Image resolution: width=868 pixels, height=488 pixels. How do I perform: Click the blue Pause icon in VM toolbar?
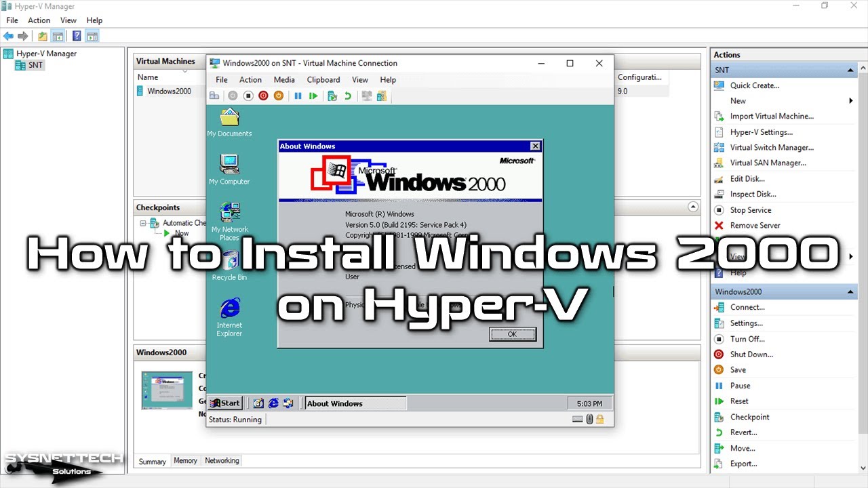click(x=298, y=96)
